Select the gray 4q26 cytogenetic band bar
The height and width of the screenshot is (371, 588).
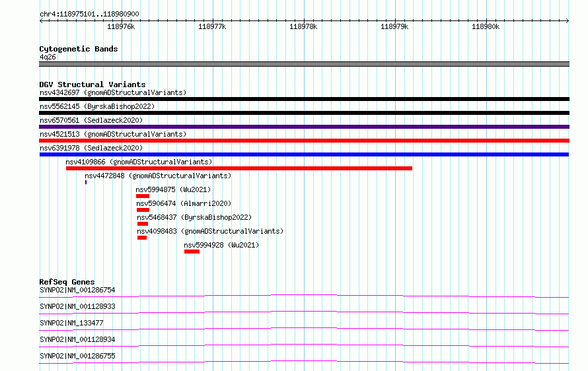click(x=304, y=64)
